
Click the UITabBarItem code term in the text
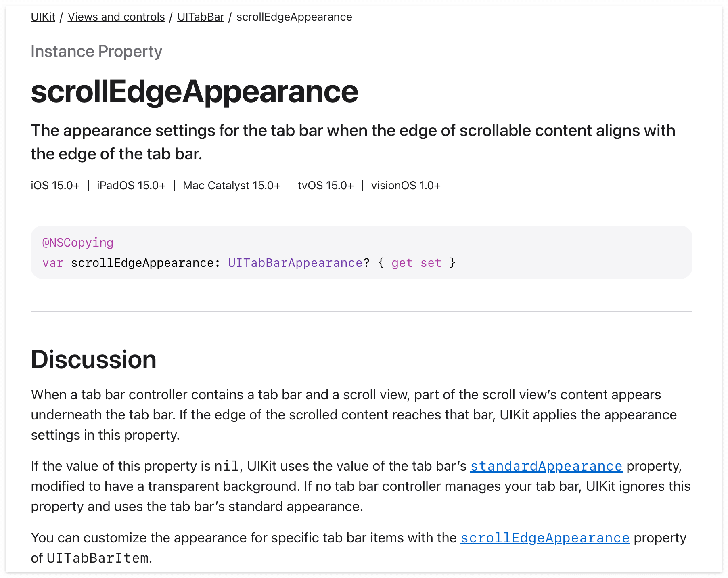coord(98,558)
